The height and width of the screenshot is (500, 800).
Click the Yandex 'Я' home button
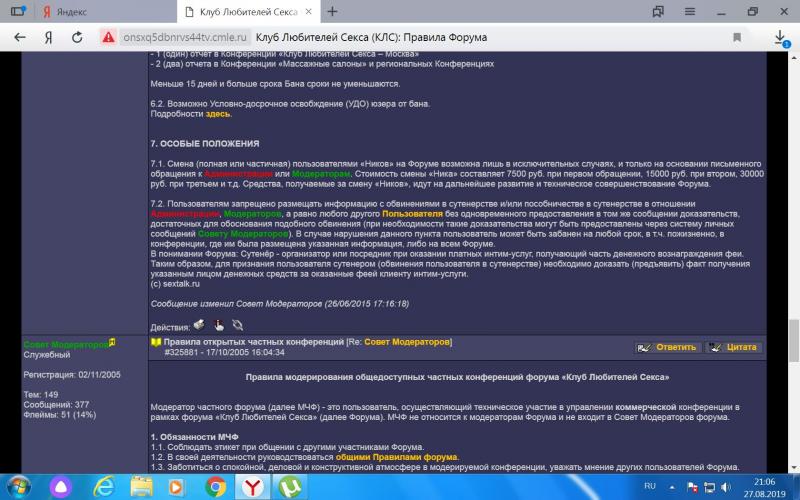[x=47, y=37]
